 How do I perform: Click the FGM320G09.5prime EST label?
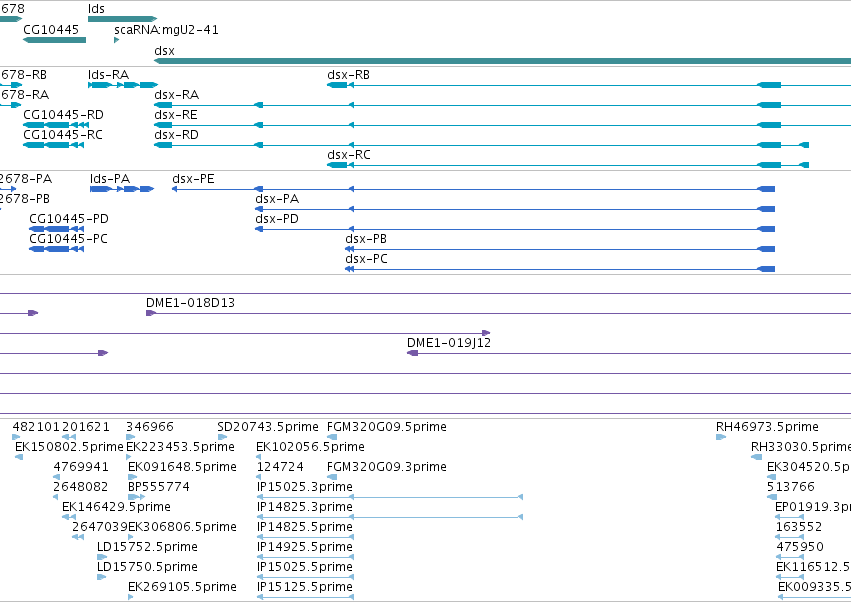(x=386, y=427)
